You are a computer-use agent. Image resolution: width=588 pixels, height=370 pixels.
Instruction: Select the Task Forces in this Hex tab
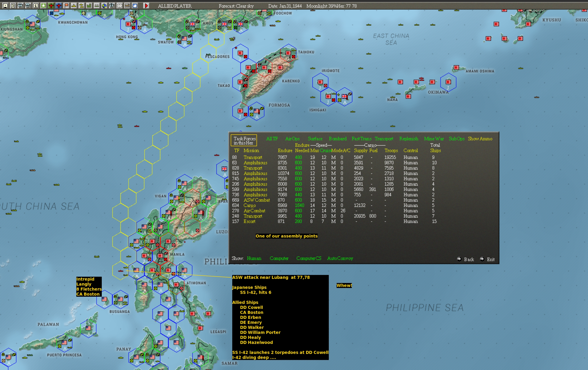[244, 141]
